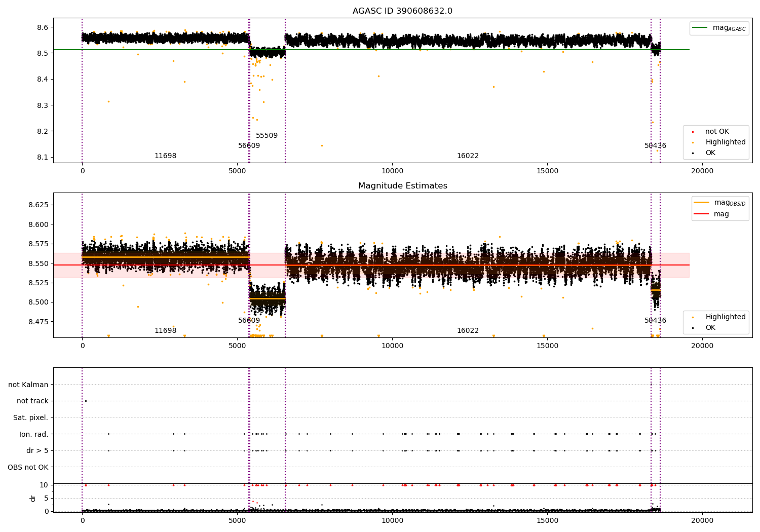Select the mag OBSID legend entry
Viewport: 760px width, 532px height.
[719, 203]
